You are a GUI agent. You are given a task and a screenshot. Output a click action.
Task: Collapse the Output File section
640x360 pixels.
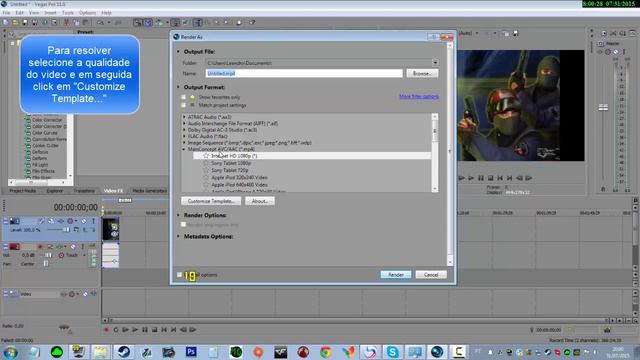coord(178,52)
